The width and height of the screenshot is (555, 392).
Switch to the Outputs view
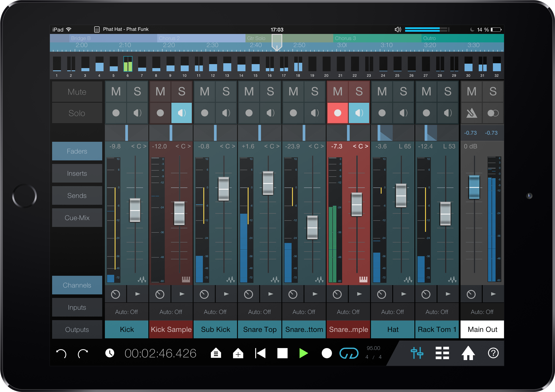point(77,329)
